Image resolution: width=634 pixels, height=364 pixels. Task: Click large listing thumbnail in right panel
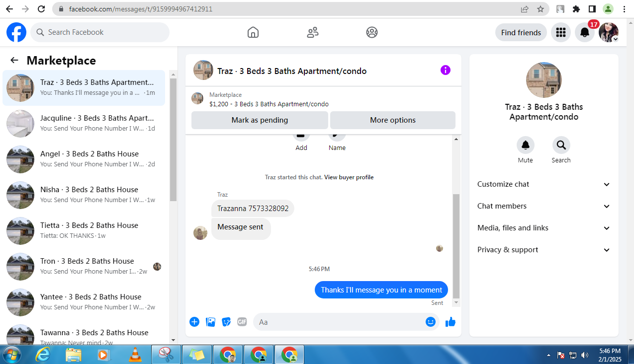point(544,80)
